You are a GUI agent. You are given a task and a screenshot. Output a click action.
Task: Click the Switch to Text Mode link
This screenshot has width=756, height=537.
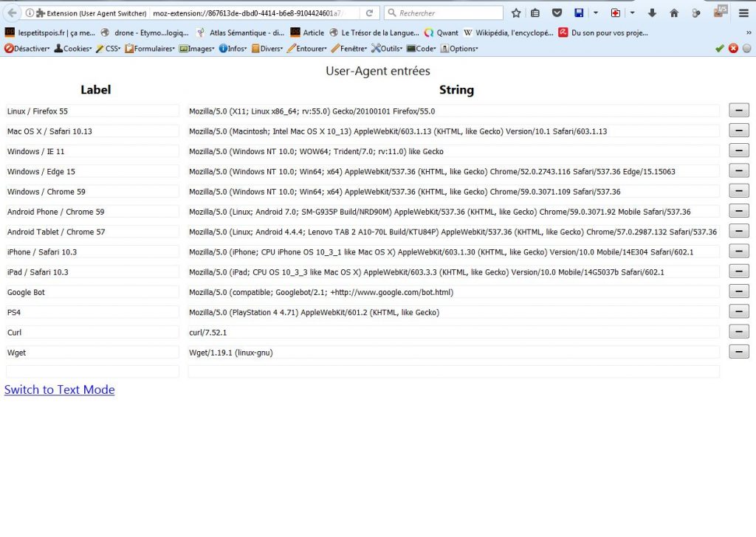[x=59, y=389]
